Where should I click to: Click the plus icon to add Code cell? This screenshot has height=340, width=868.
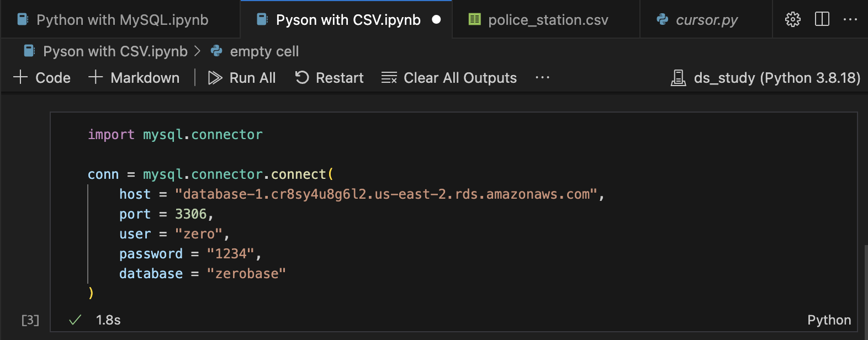(20, 77)
